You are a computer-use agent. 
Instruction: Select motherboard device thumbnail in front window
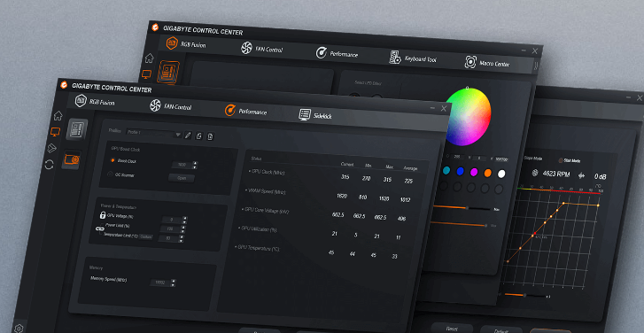pos(77,129)
